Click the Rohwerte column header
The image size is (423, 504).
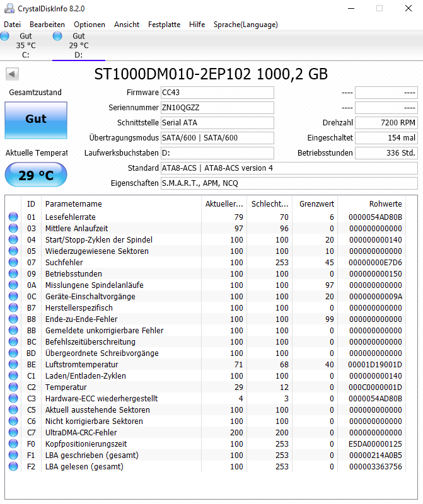pos(371,203)
